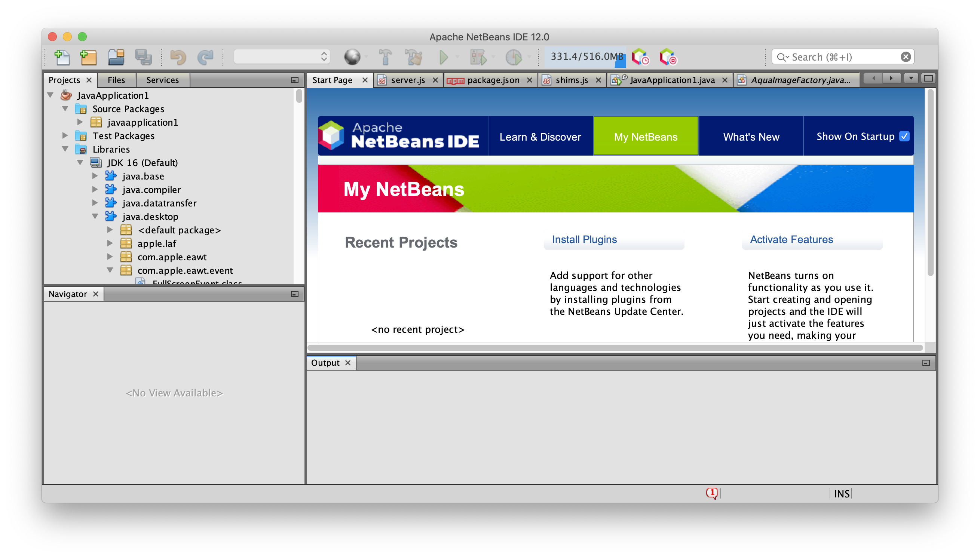The height and width of the screenshot is (558, 980).
Task: Open the Learn & Discover page section
Action: coord(540,137)
